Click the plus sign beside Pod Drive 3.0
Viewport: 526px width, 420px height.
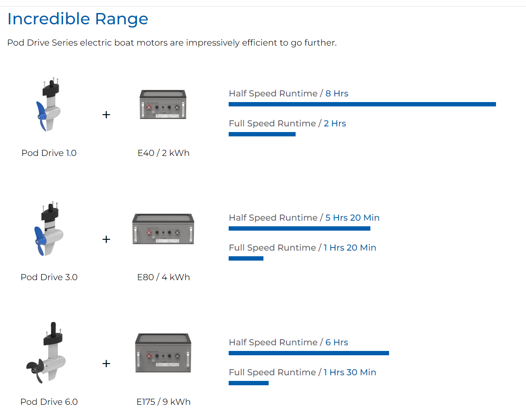coord(106,239)
